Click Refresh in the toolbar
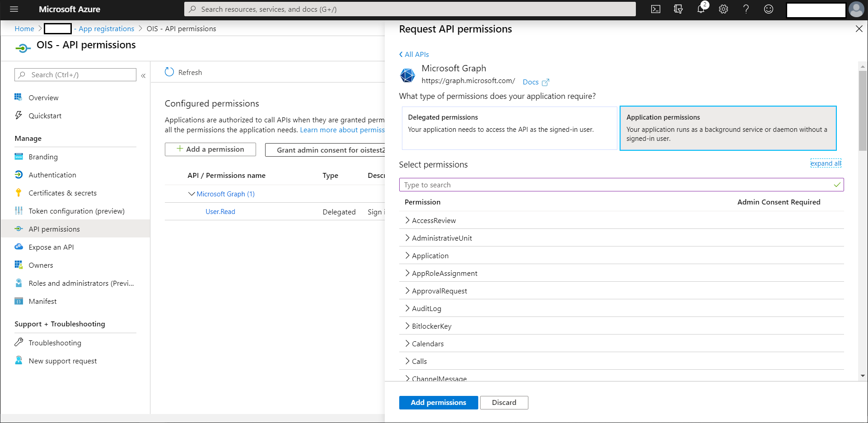This screenshot has height=423, width=868. coord(184,72)
